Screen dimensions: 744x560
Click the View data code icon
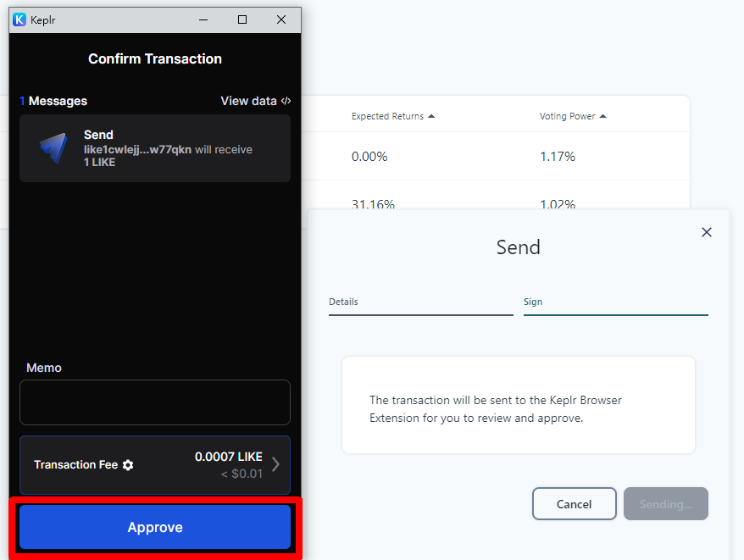[286, 101]
